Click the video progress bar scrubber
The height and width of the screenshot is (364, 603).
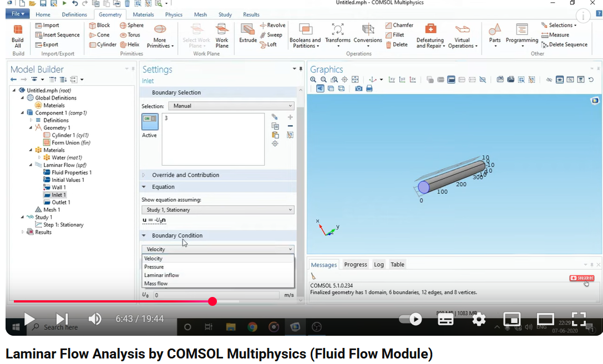[x=212, y=301]
